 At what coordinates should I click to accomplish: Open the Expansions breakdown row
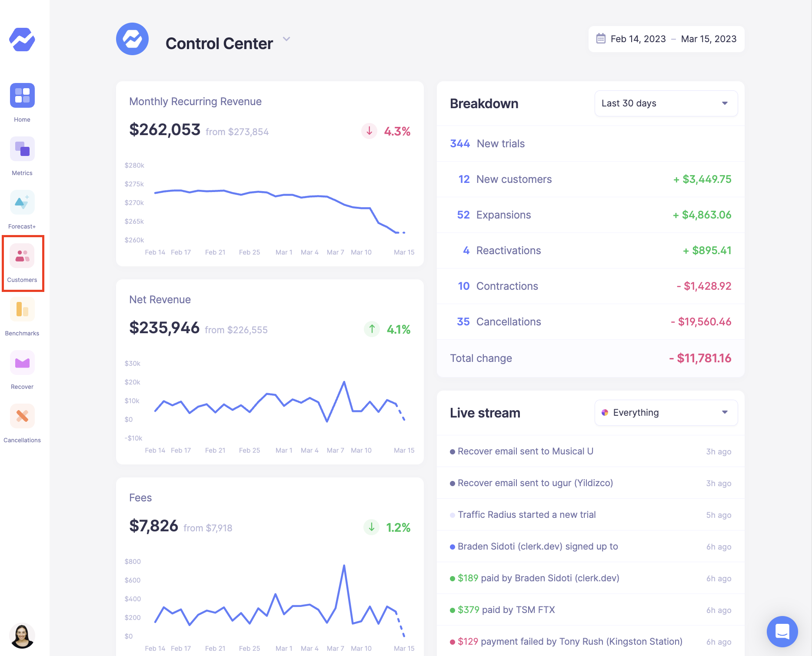pos(590,215)
